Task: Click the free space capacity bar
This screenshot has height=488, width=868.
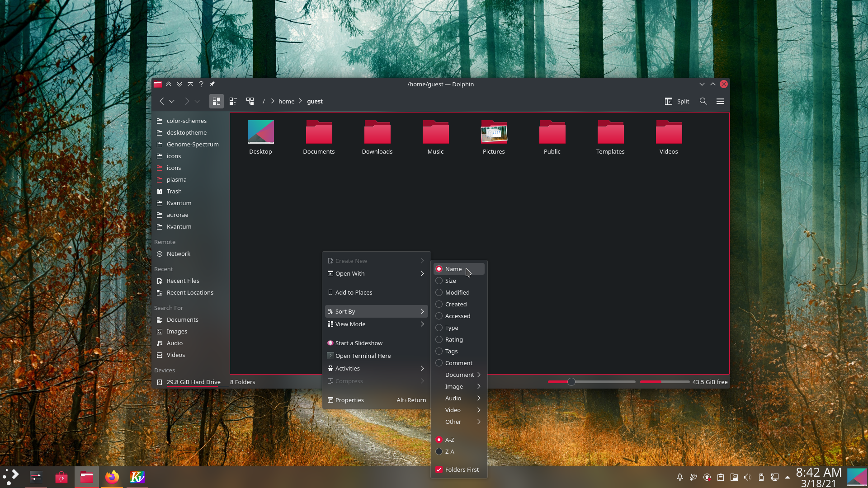Action: pyautogui.click(x=665, y=382)
